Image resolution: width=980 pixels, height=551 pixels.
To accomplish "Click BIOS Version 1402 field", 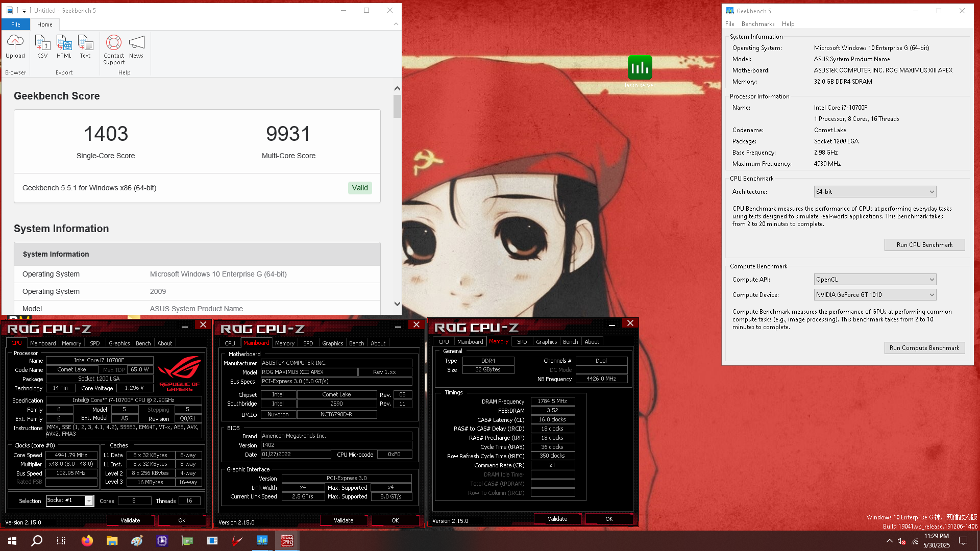I will point(336,445).
